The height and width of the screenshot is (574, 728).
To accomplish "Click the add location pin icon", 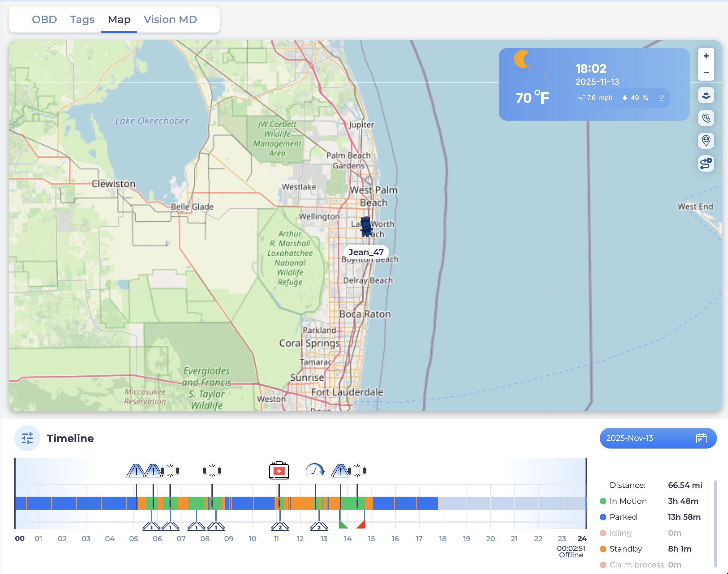I will [706, 118].
